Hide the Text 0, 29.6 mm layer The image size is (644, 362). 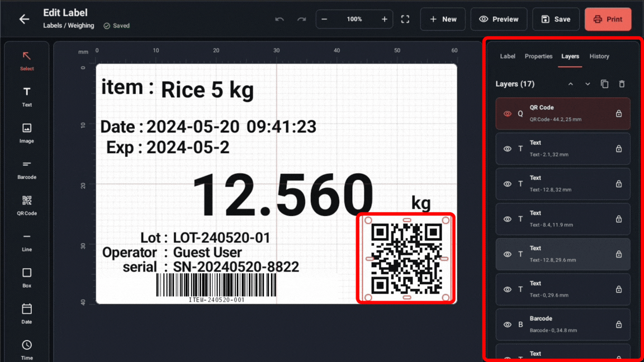click(x=508, y=289)
